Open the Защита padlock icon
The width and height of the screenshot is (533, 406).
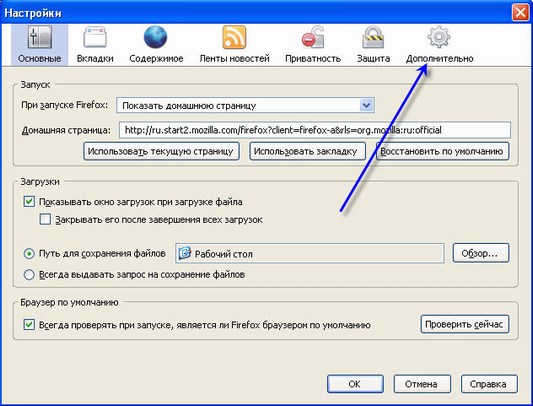click(x=373, y=37)
